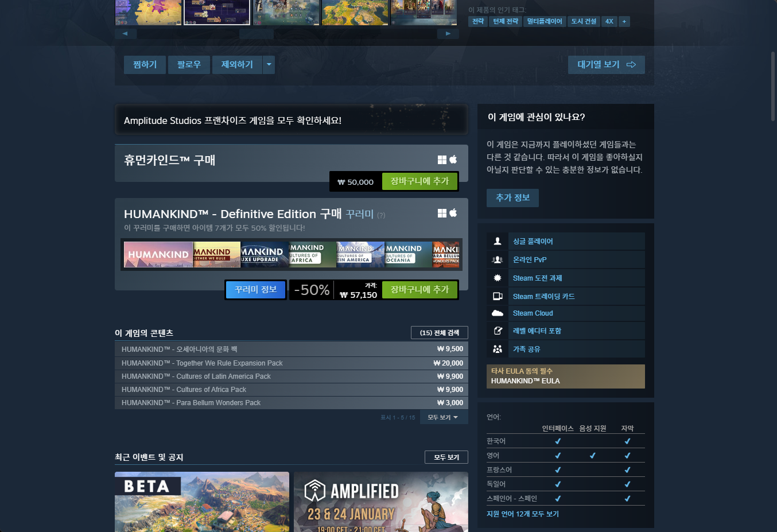Click the Steam achievements icon
This screenshot has width=777, height=532.
point(498,278)
